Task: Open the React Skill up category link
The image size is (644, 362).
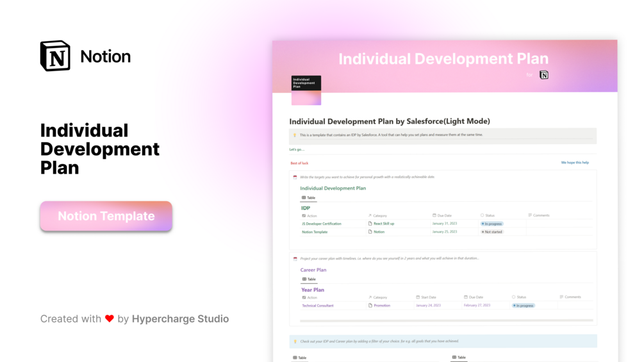Action: pyautogui.click(x=384, y=224)
